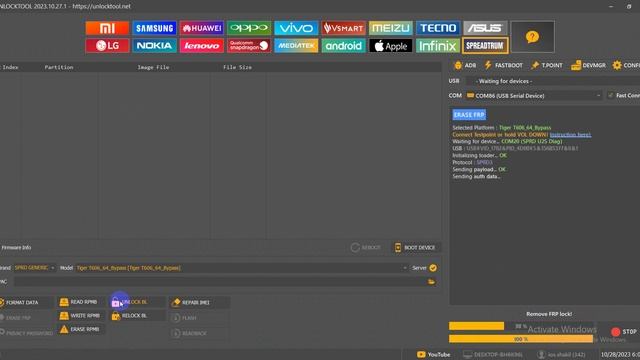Click the Firmware Info label
The height and width of the screenshot is (360, 640).
click(x=16, y=248)
